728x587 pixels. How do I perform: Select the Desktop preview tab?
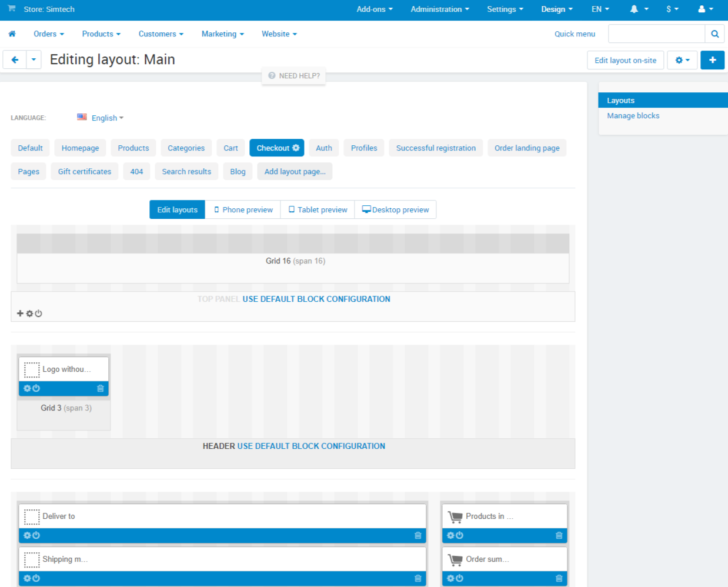(x=395, y=210)
